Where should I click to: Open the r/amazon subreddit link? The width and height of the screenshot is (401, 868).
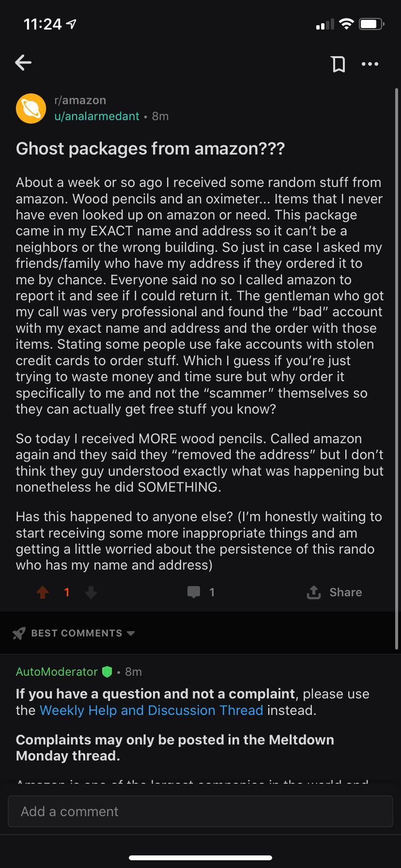(x=80, y=100)
